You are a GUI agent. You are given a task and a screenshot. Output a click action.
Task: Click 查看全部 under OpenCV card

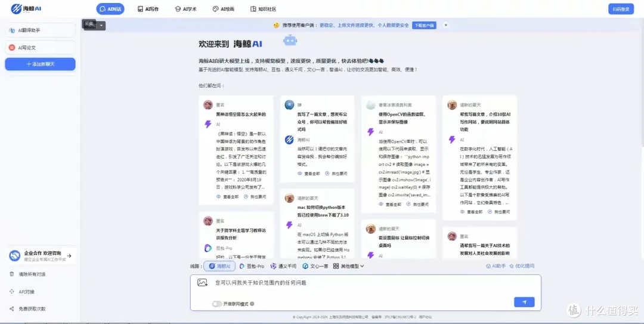pos(390,204)
